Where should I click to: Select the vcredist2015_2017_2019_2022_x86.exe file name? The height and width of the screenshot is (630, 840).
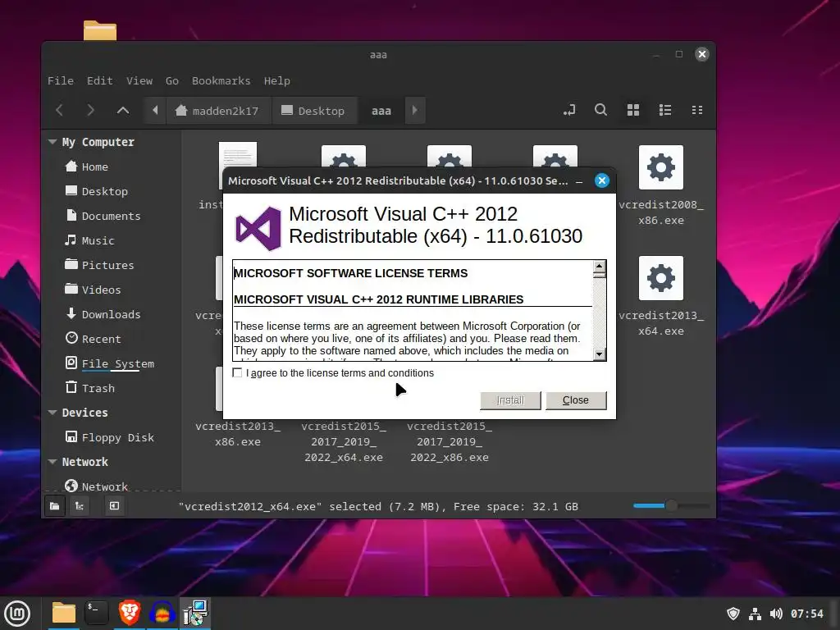[450, 442]
